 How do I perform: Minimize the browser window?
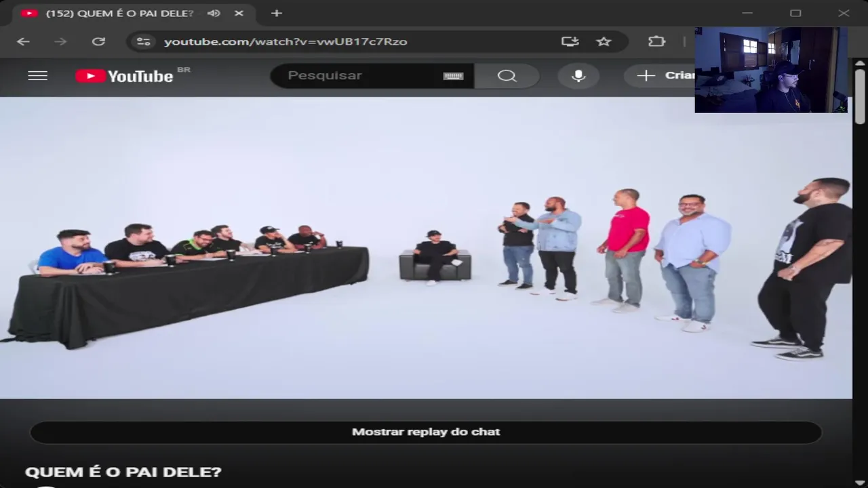[x=747, y=13]
